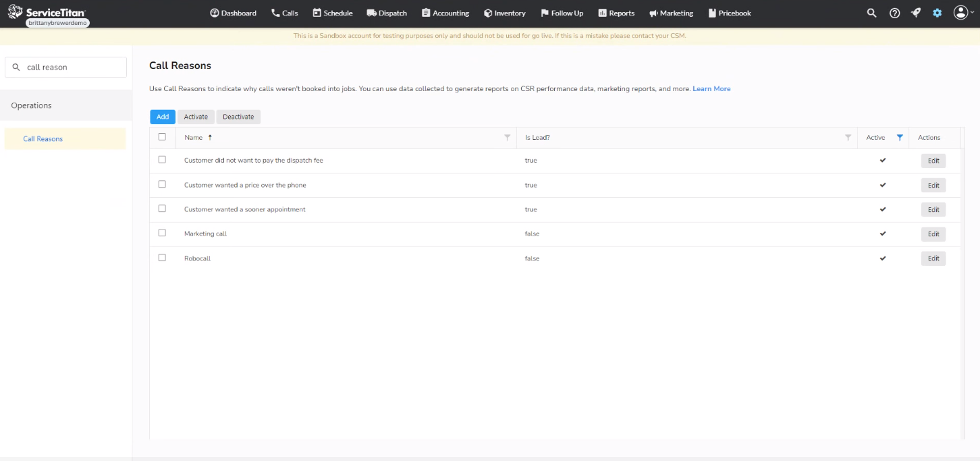This screenshot has height=461, width=980.
Task: Check the select-all checkbox in the table header
Action: coord(162,136)
